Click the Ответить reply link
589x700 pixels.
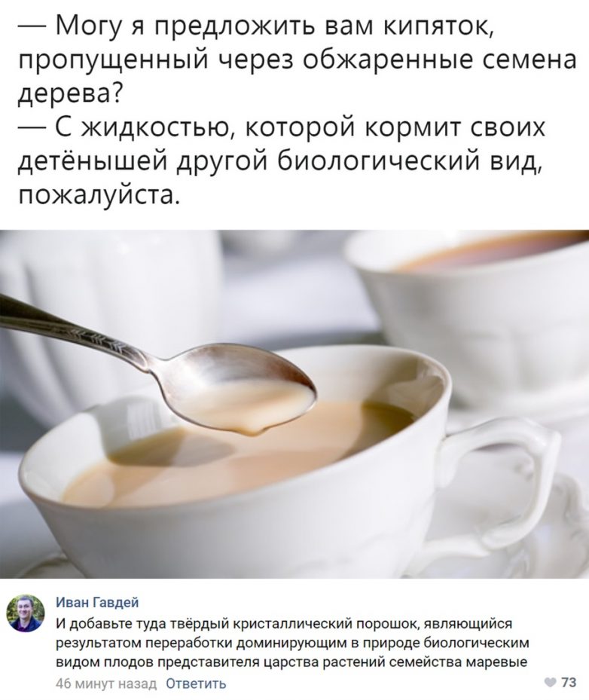196,683
